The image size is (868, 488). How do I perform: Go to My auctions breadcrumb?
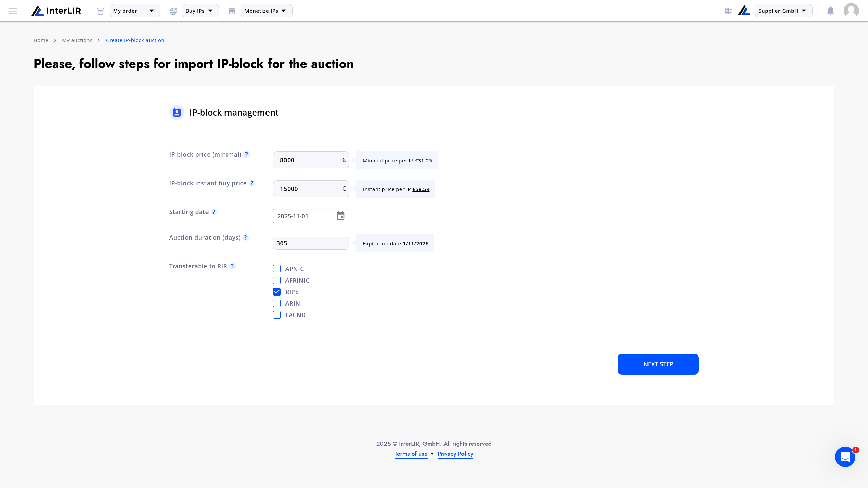click(77, 40)
